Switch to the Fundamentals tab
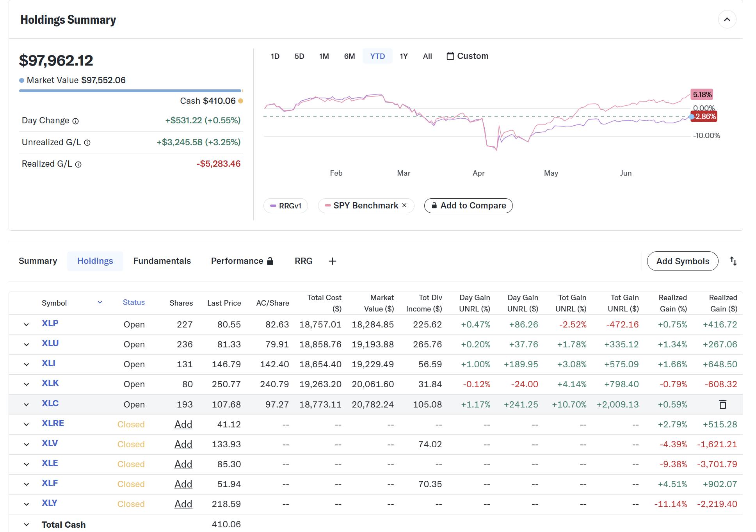This screenshot has width=756, height=532. [x=162, y=261]
